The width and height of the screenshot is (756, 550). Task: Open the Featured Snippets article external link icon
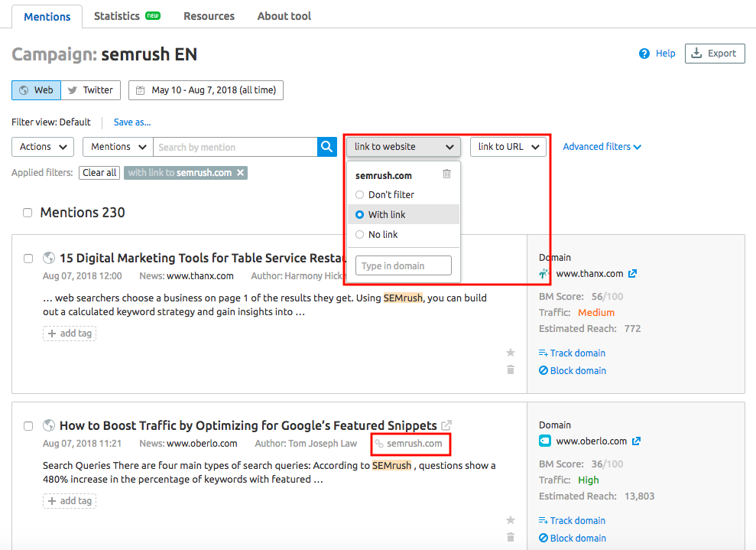tap(446, 425)
